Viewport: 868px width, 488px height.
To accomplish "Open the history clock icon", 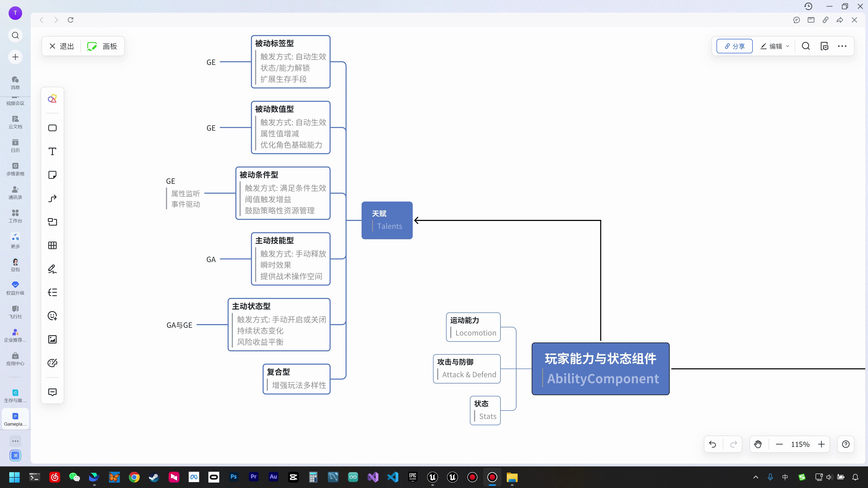I will point(808,6).
